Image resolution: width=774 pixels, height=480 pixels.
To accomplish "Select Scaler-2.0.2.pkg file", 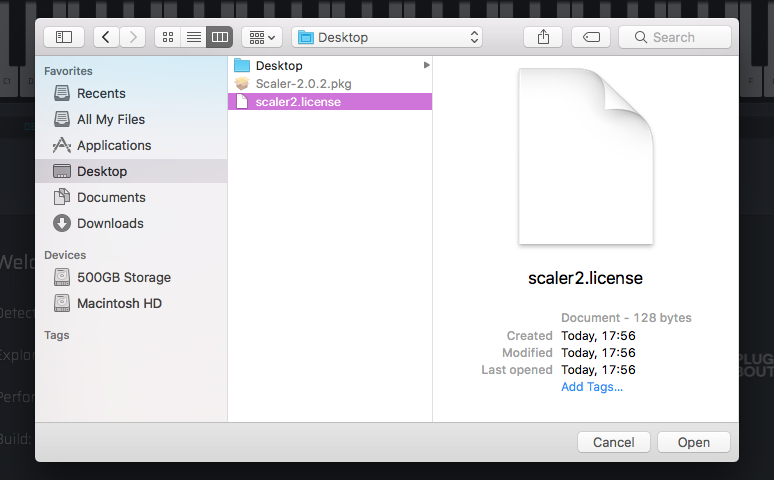I will [330, 83].
